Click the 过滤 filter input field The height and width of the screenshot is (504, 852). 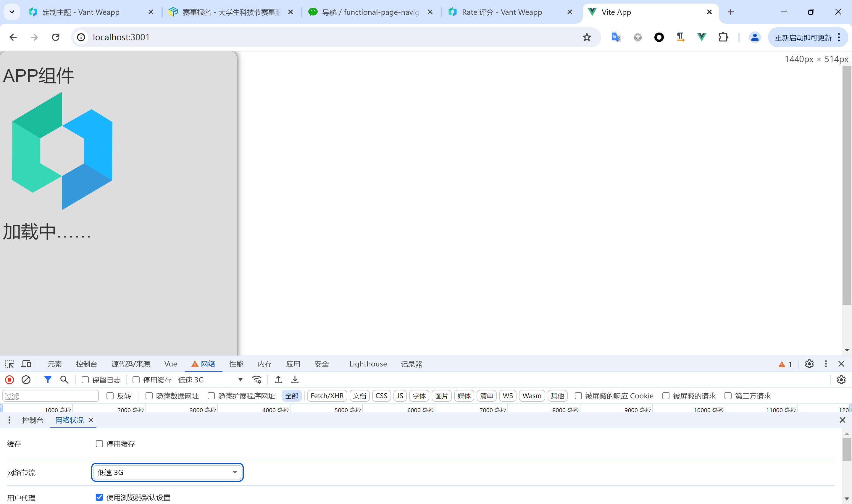(51, 396)
